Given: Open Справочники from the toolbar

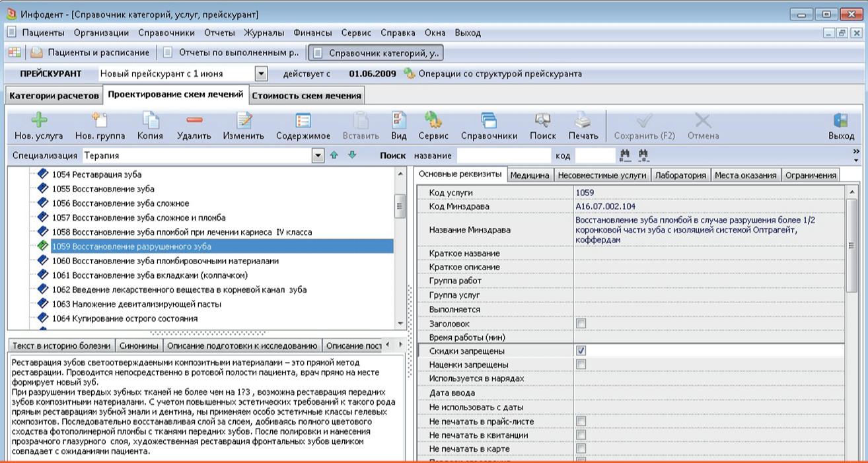Looking at the screenshot, I should click(x=489, y=120).
